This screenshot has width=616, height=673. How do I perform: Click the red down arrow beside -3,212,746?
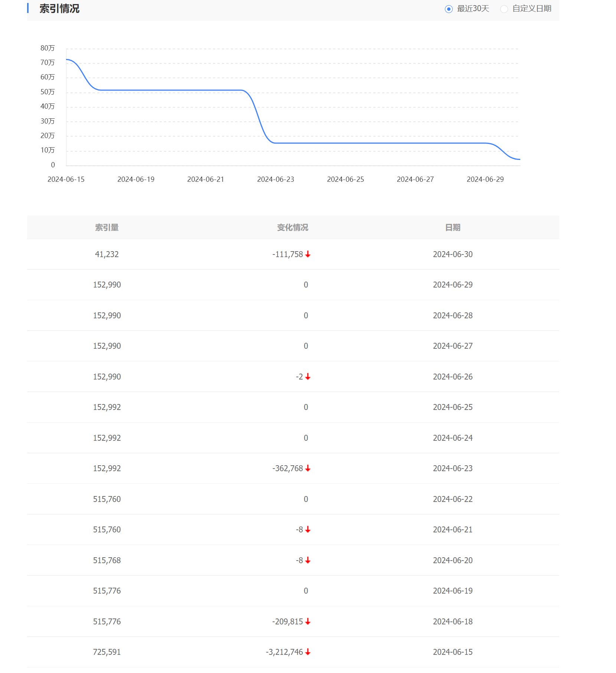tap(308, 652)
